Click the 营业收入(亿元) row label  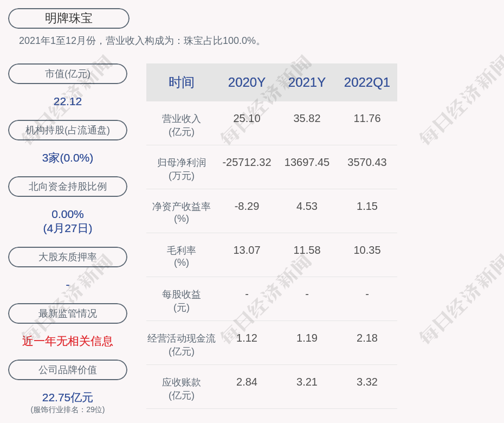point(182,125)
